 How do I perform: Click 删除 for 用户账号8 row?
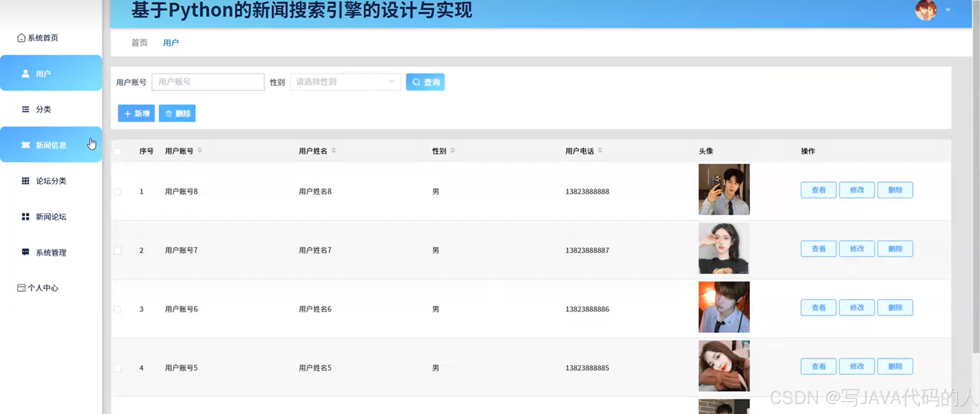(x=895, y=190)
